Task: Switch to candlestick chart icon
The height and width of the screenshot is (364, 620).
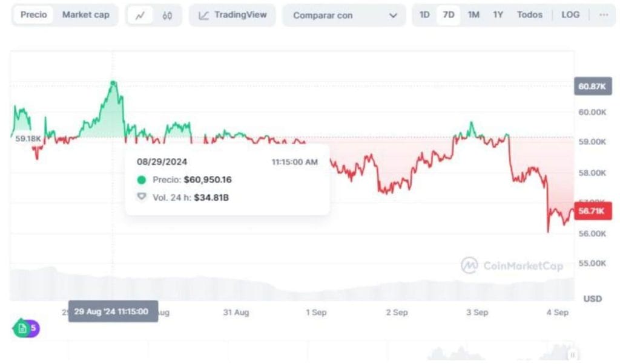Action: pos(167,16)
